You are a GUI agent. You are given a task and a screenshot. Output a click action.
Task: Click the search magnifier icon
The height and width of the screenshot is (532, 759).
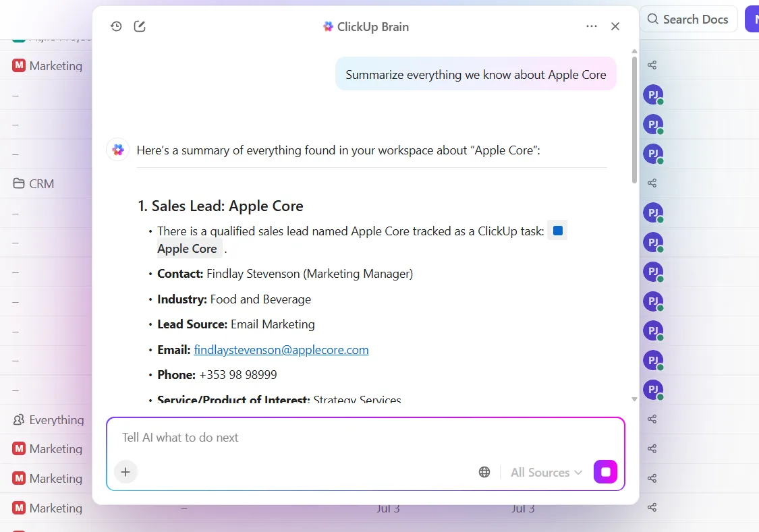pyautogui.click(x=652, y=19)
